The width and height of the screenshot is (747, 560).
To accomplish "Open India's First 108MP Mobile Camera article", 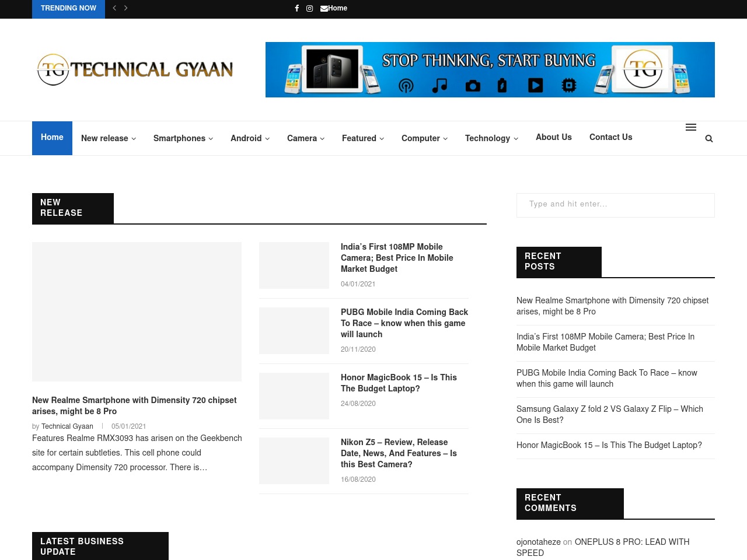I will pos(397,258).
